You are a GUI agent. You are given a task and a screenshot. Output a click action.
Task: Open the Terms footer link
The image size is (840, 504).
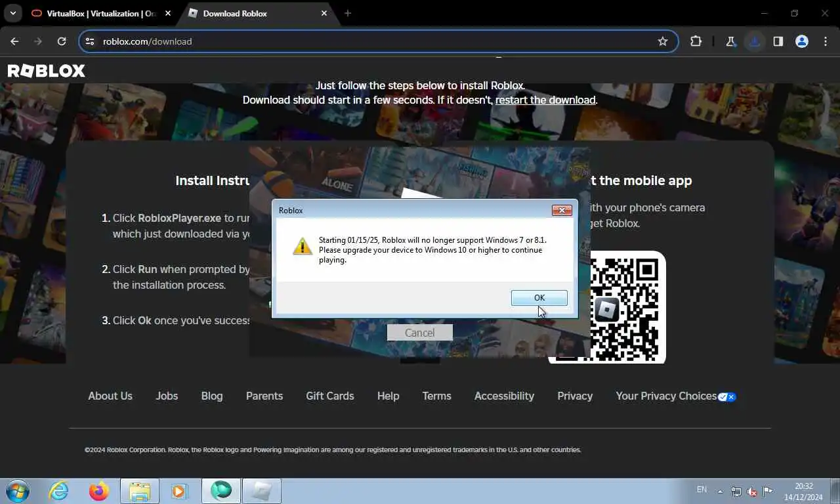436,396
